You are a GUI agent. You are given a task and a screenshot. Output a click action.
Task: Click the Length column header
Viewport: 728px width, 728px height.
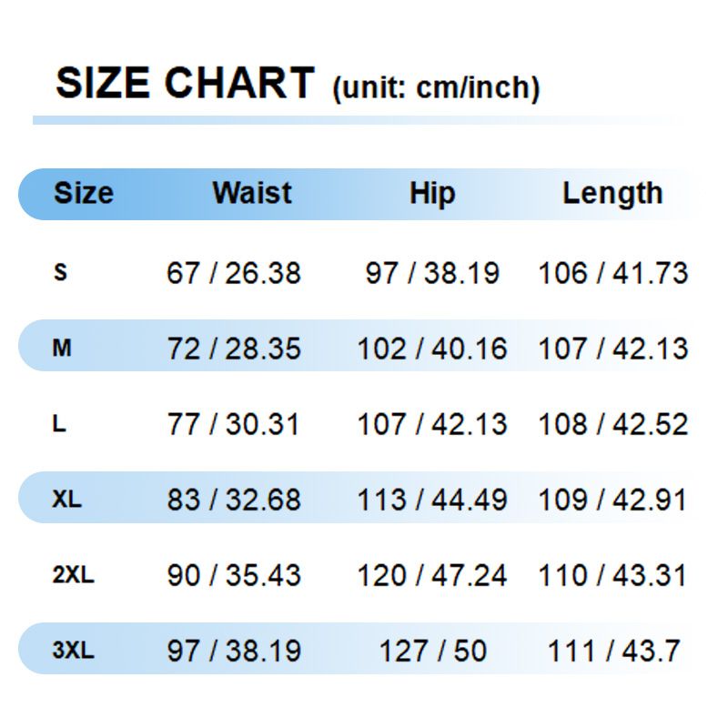[612, 193]
